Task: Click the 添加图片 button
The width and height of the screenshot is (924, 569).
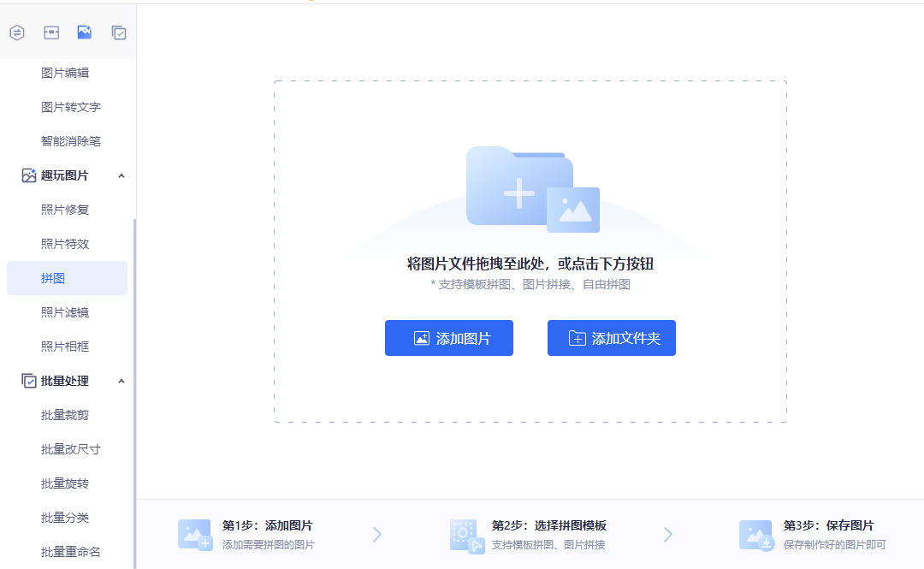Action: 449,338
